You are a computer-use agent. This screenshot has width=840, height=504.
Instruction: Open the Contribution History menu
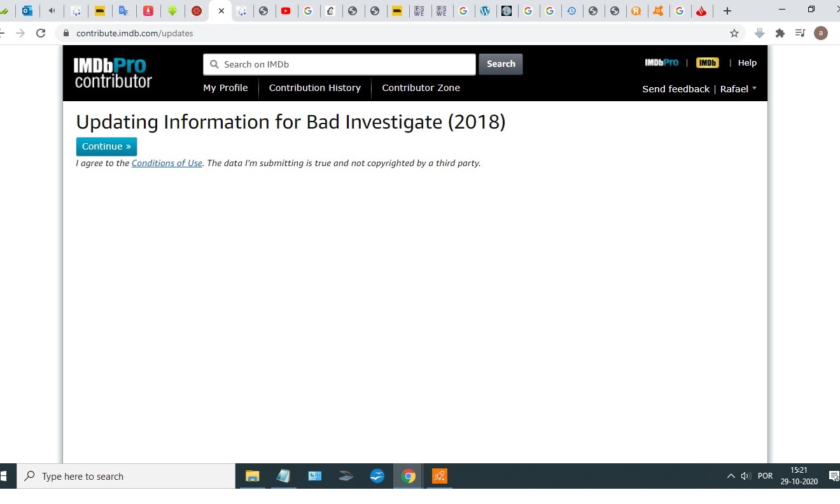314,88
